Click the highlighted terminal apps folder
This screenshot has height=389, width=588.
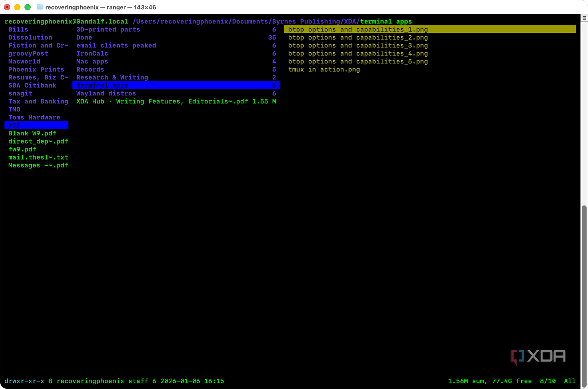pyautogui.click(x=176, y=85)
